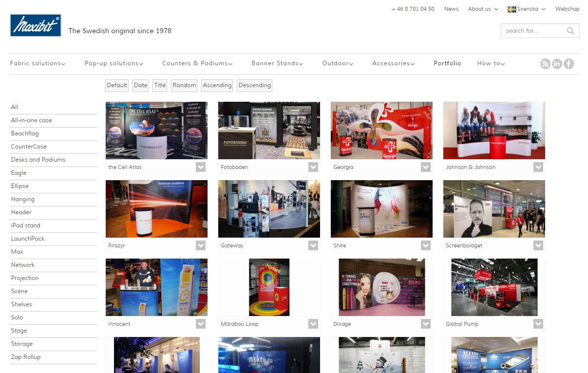Expand the Cell Atlas card arrow
This screenshot has height=373, width=588.
[x=201, y=167]
